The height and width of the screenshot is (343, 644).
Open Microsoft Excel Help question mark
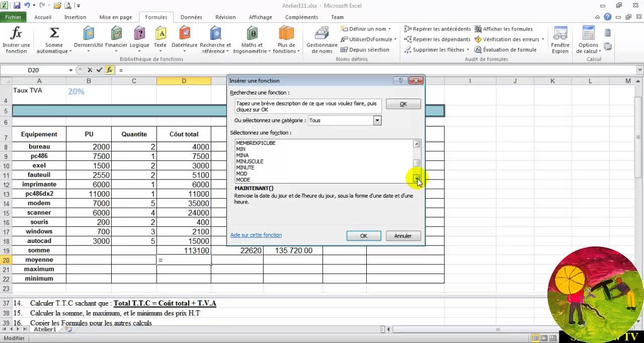click(x=608, y=17)
